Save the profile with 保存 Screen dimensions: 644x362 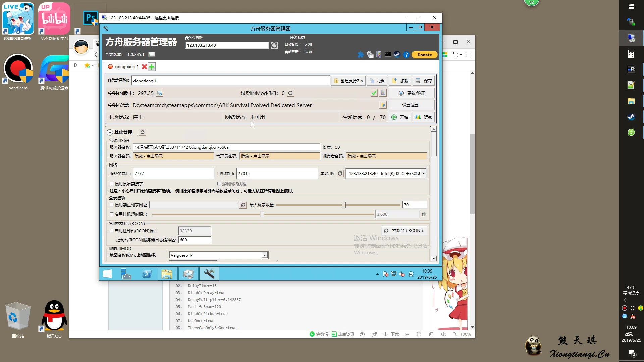424,81
